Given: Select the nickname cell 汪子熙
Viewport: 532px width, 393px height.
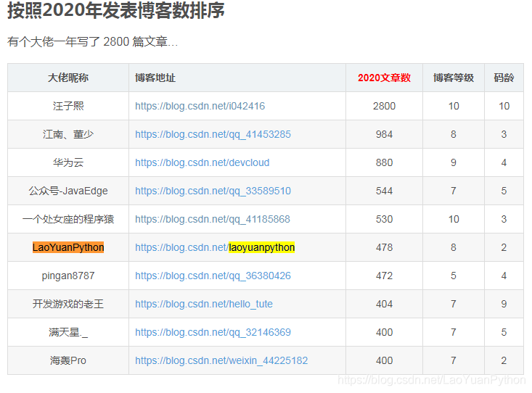Looking at the screenshot, I should point(68,106).
